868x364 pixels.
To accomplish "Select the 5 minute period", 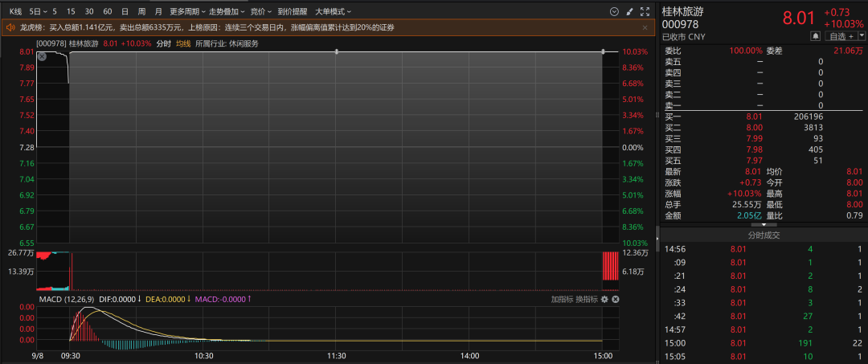I will [55, 11].
